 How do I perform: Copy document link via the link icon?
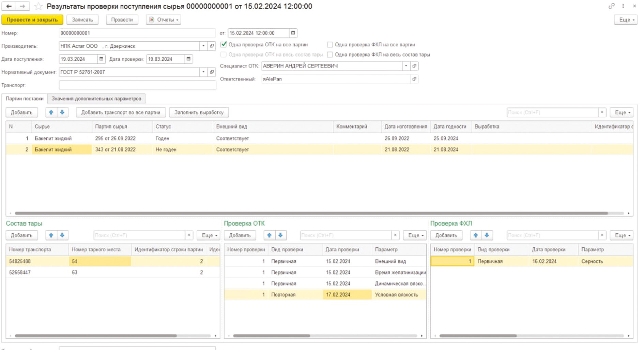611,6
